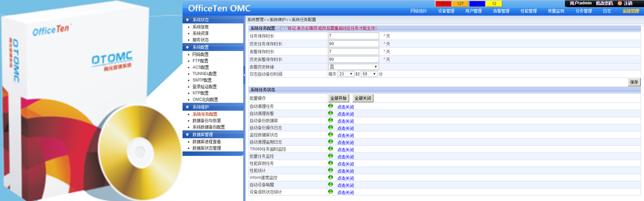Image resolution: width=644 pixels, height=201 pixels.
Task: Disable 监控数据库状态 task with 点击关闭
Action: tap(345, 135)
